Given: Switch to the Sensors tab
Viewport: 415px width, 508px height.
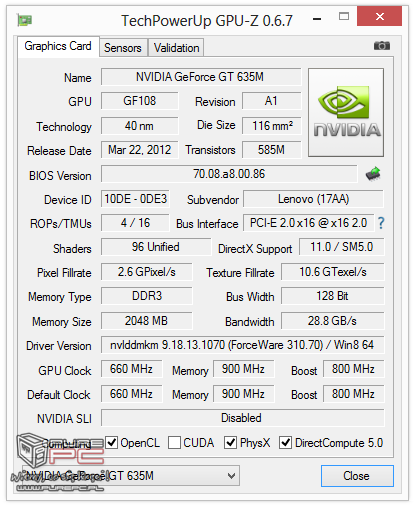Looking at the screenshot, I should [123, 48].
